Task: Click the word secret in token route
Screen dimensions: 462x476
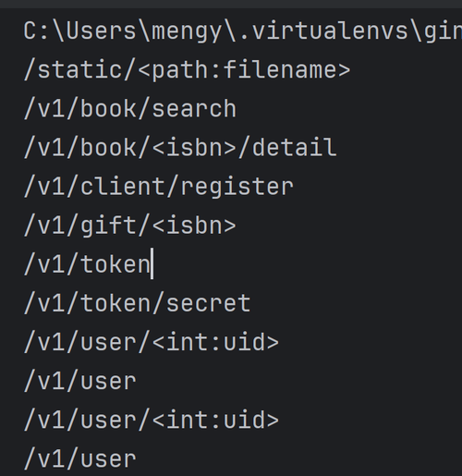Action: click(x=209, y=303)
